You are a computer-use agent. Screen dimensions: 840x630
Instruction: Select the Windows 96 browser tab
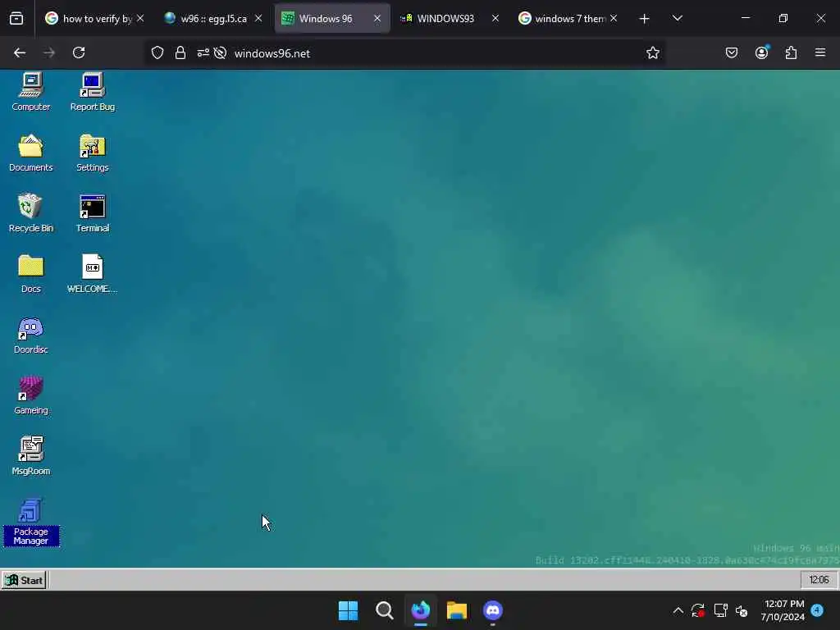(x=332, y=18)
